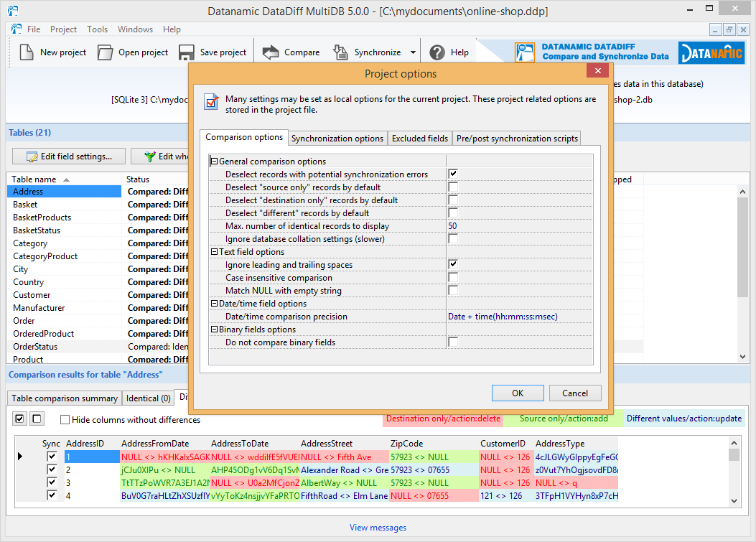The image size is (756, 542).
Task: Click Cancel in Project options
Action: 574,393
